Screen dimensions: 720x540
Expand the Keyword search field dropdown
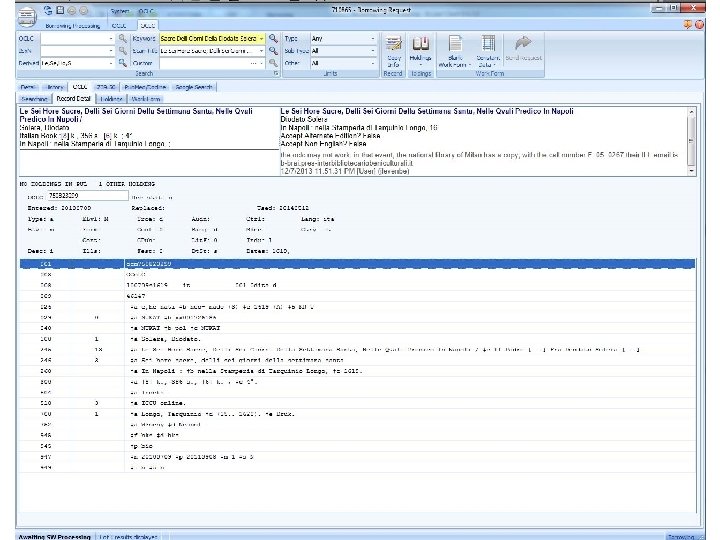tap(262, 38)
